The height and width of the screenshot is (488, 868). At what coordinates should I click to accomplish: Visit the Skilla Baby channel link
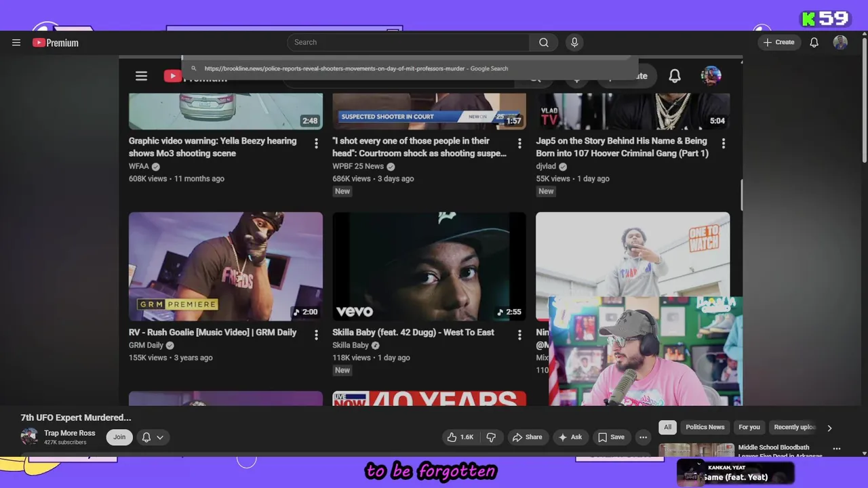point(351,345)
